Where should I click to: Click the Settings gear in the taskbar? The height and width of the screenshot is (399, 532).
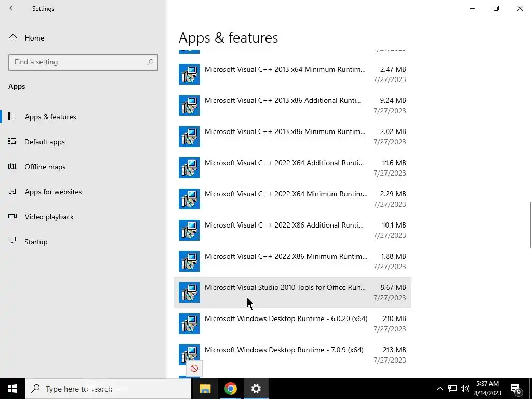click(256, 389)
